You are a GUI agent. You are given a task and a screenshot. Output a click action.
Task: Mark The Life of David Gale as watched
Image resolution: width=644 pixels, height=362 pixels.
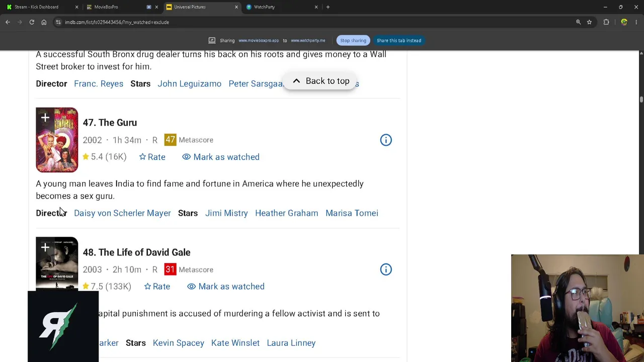pyautogui.click(x=226, y=287)
